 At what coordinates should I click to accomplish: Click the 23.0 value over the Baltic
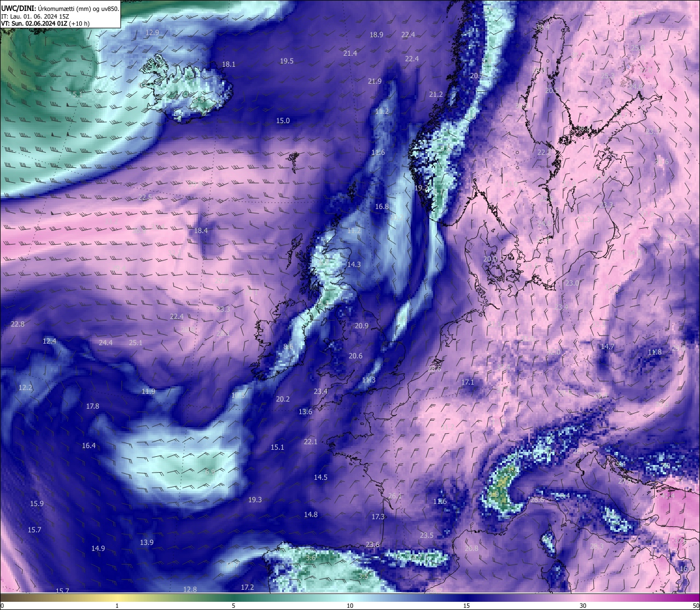(572, 283)
